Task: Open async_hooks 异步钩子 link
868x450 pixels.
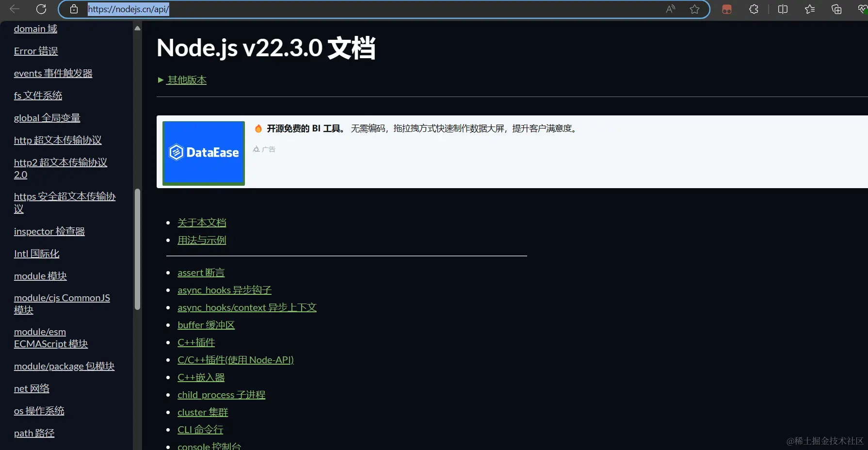Action: click(x=225, y=290)
